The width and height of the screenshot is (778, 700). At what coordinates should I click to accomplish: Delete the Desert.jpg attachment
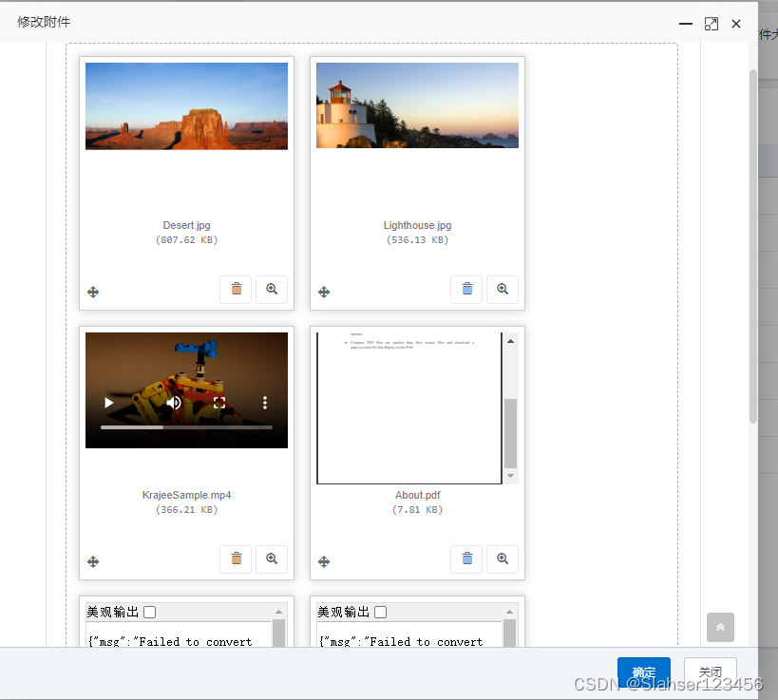[x=237, y=290]
